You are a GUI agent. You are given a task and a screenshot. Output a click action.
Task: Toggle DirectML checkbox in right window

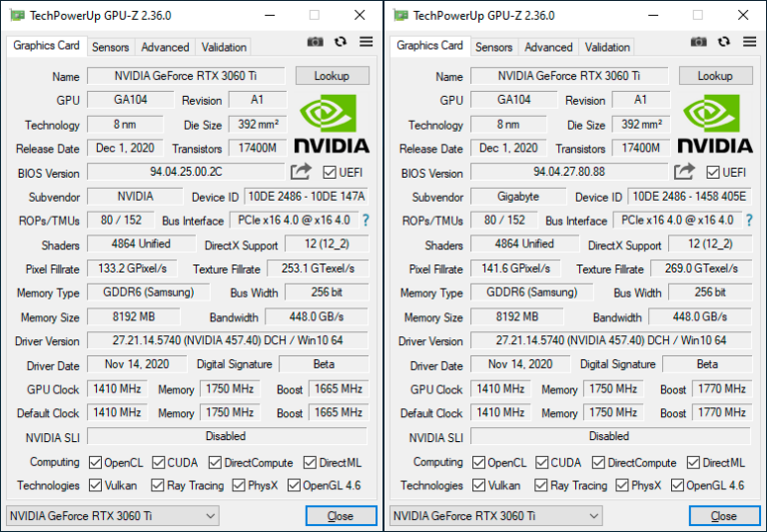693,462
